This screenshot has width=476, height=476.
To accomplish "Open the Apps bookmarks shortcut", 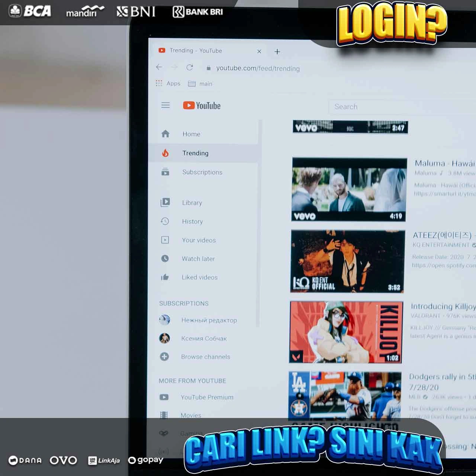I will coord(168,83).
